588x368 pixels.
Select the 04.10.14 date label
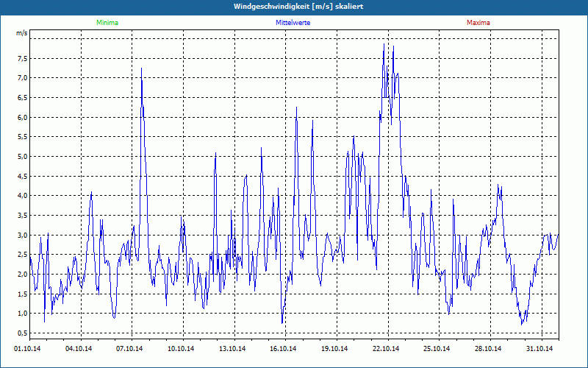(x=79, y=349)
